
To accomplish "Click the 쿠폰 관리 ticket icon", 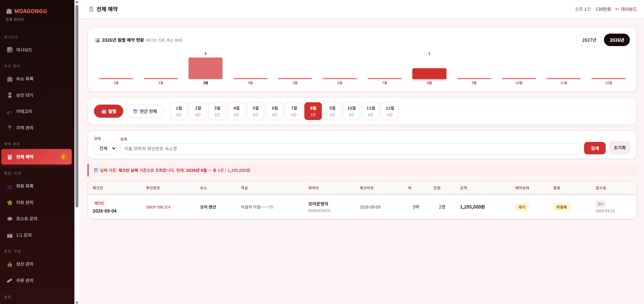I will pos(10,280).
